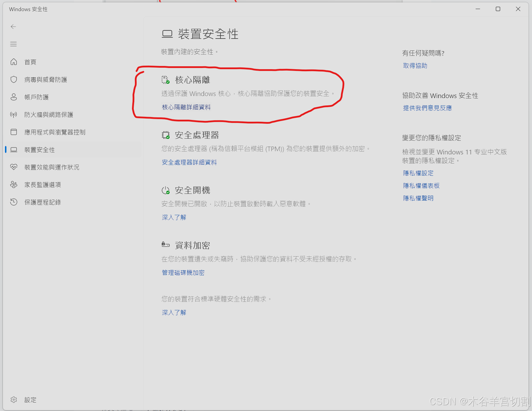Open the 安全處理器詳細資料 link
532x411 pixels.
click(x=189, y=162)
